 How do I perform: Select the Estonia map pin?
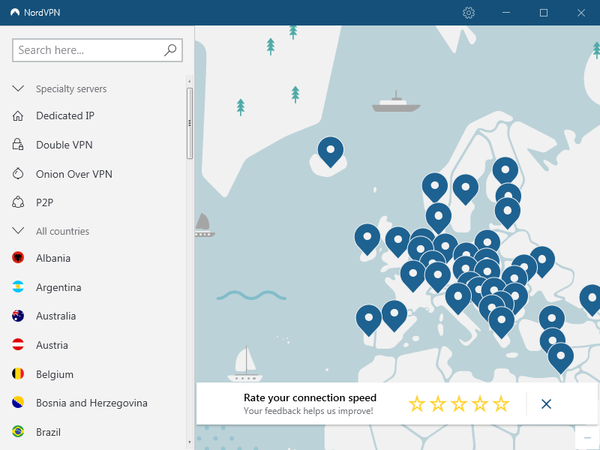tap(508, 194)
